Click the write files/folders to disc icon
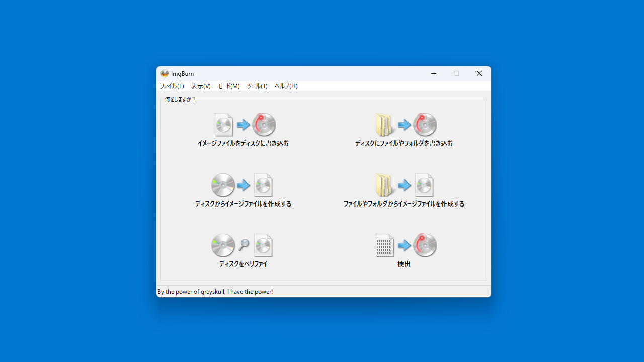The width and height of the screenshot is (644, 362). click(406, 125)
